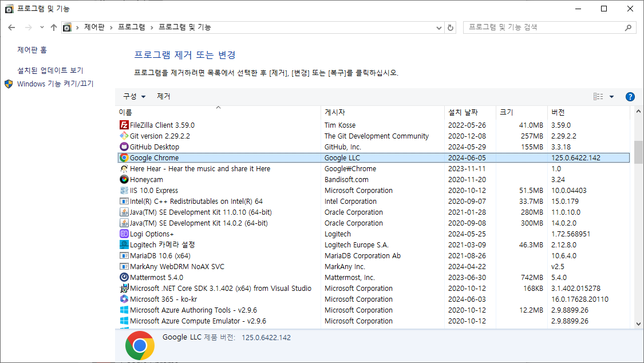Click the Azure Authoring Tools icon
The width and height of the screenshot is (644, 363).
click(x=124, y=310)
